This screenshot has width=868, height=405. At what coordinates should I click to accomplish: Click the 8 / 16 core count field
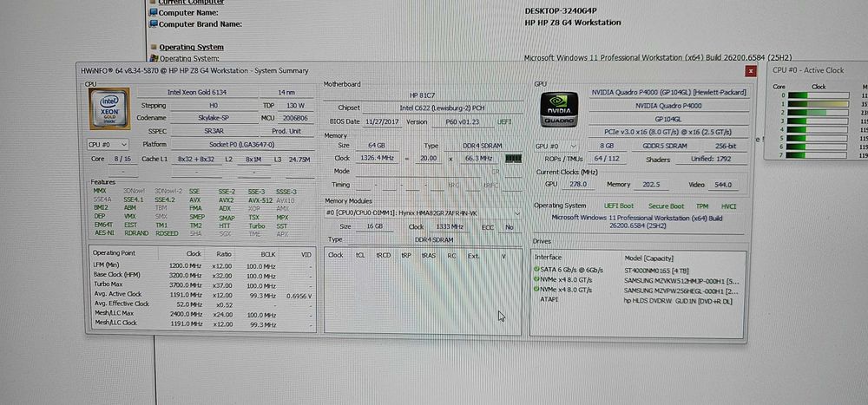click(x=122, y=159)
